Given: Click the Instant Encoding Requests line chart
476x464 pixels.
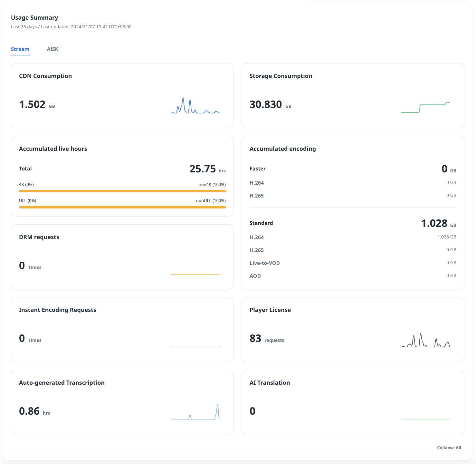Looking at the screenshot, I should click(x=195, y=347).
